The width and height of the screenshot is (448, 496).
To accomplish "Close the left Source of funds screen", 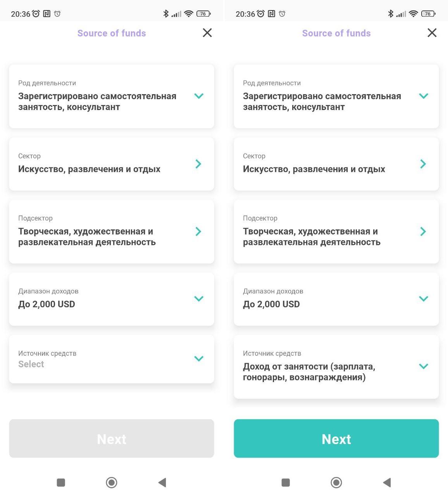I will (207, 33).
